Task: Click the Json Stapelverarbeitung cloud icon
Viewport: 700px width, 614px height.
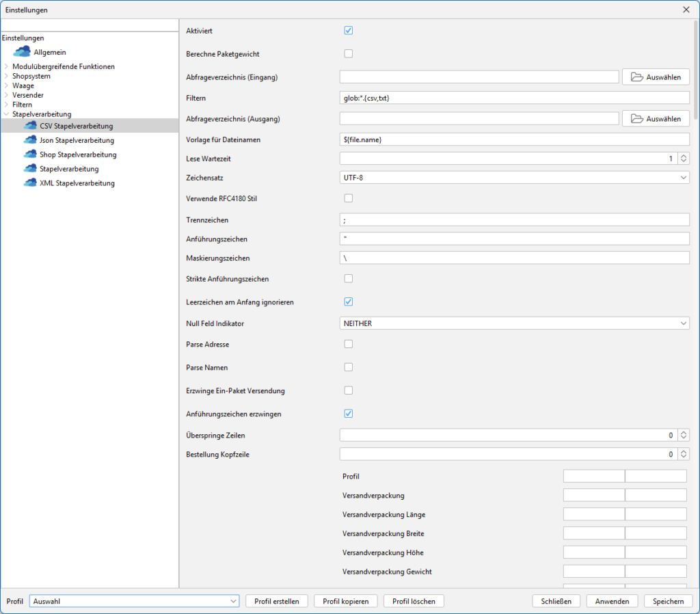Action: click(29, 140)
